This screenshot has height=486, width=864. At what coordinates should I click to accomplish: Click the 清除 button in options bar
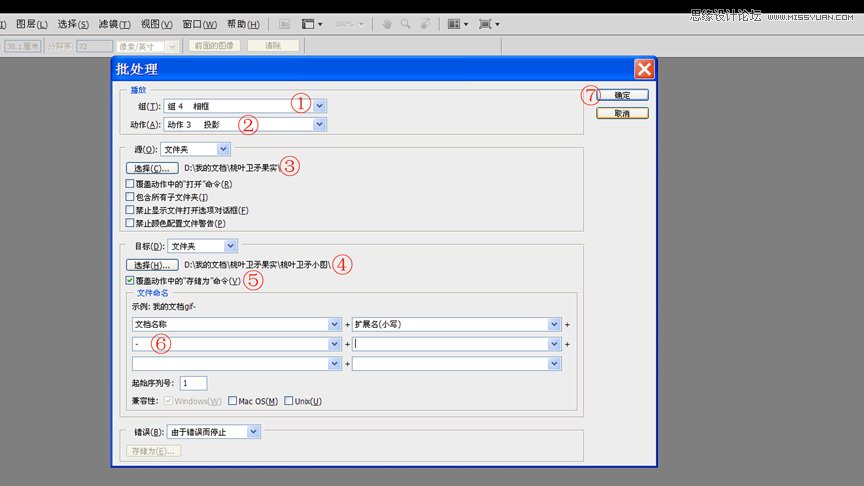[273, 46]
